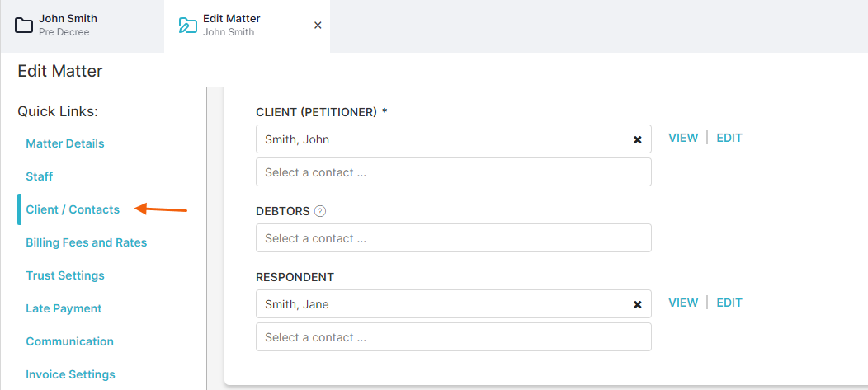Close the Edit Matter tab

coord(318,25)
